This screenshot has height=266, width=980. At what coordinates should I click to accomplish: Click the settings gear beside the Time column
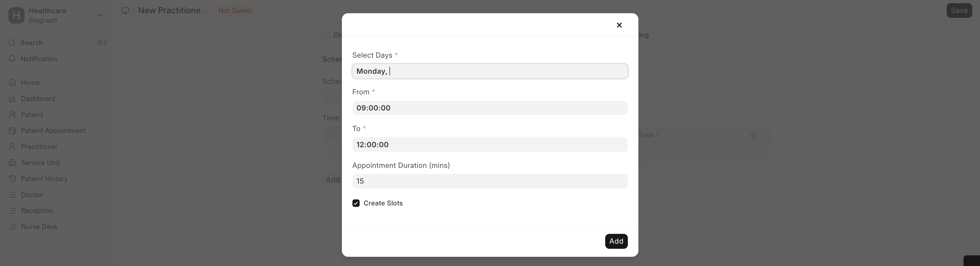[x=754, y=136]
